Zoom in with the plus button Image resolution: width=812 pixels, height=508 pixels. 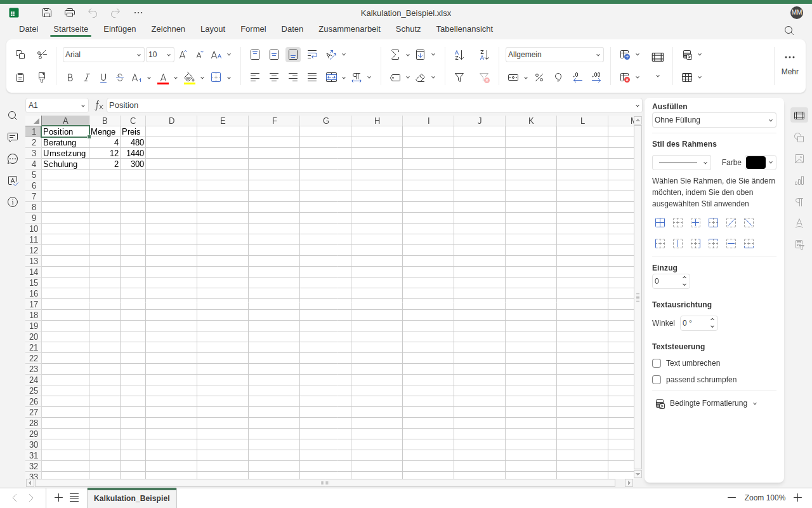[798, 498]
